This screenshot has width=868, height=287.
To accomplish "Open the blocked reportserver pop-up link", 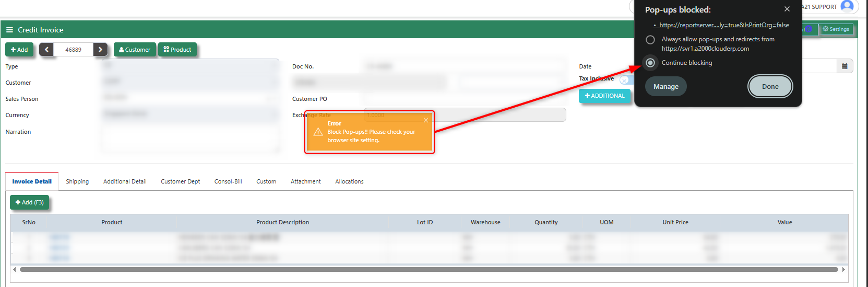I will [724, 25].
